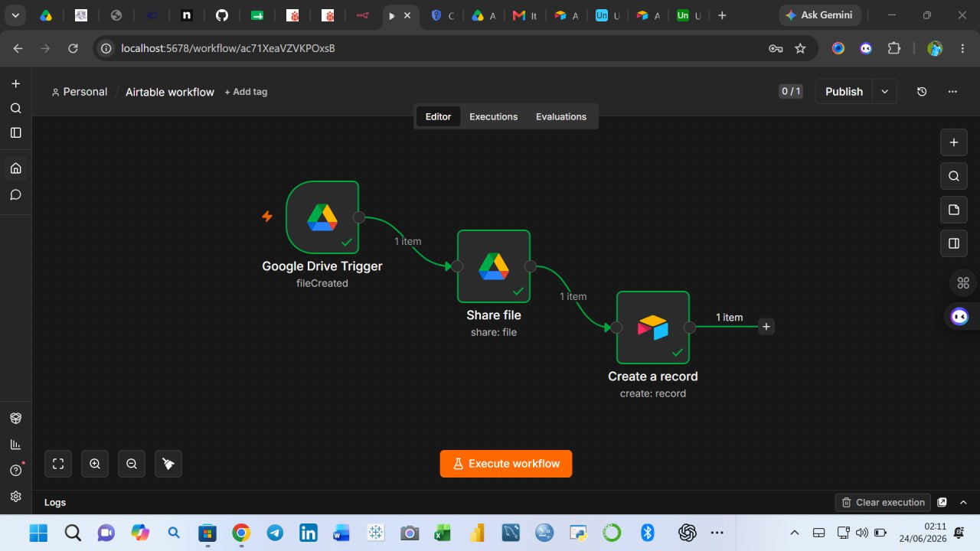This screenshot has width=980, height=551.
Task: Click Execute workflow button
Action: click(x=506, y=464)
